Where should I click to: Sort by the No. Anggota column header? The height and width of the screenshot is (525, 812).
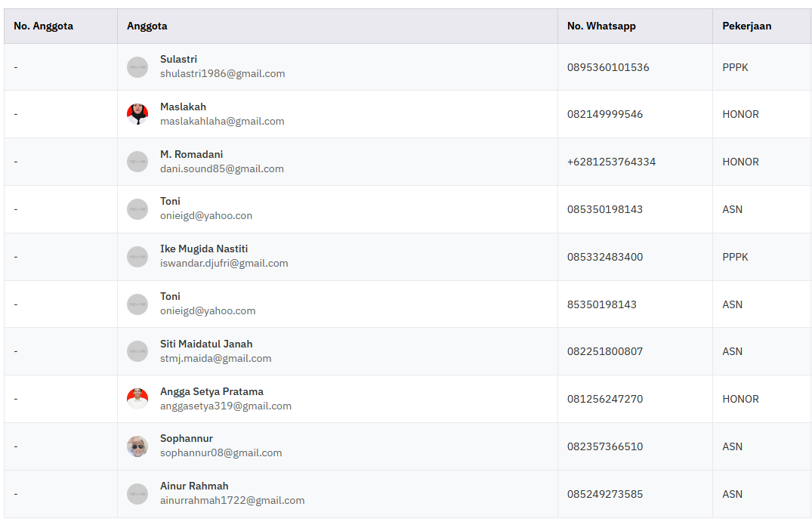[44, 26]
